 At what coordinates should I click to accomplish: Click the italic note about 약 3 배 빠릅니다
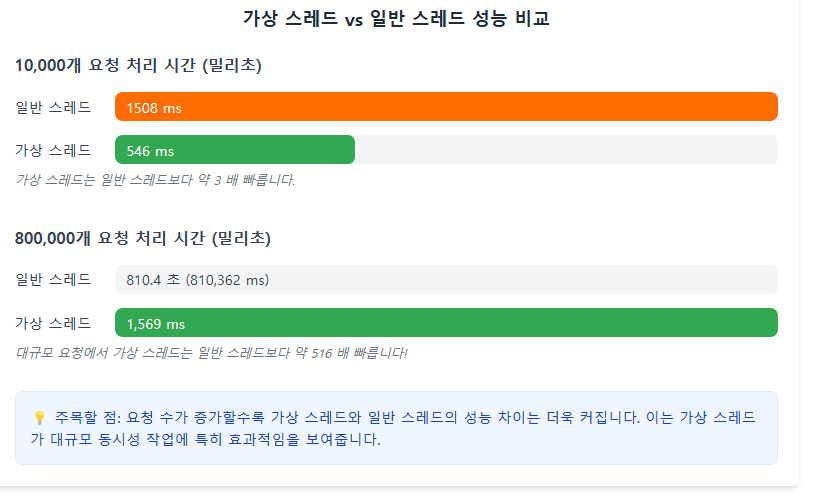pyautogui.click(x=155, y=180)
